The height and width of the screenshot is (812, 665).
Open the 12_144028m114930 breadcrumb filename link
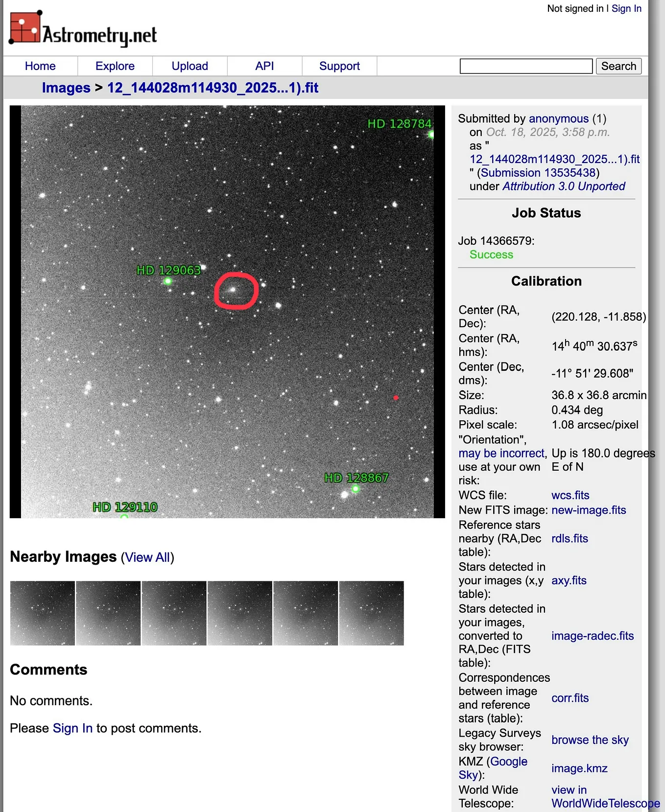point(213,88)
